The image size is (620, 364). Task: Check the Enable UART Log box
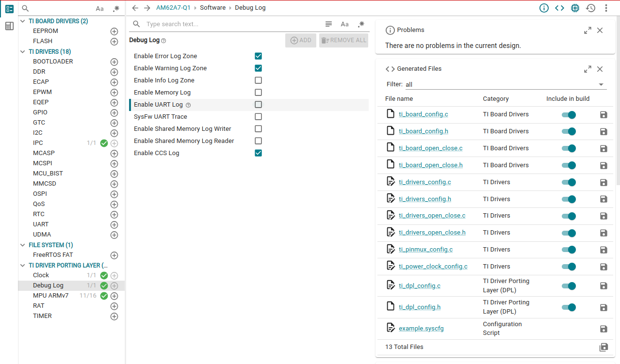258,105
